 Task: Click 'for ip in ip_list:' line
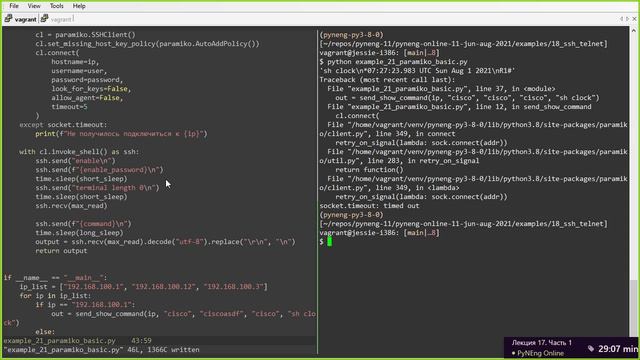55,296
